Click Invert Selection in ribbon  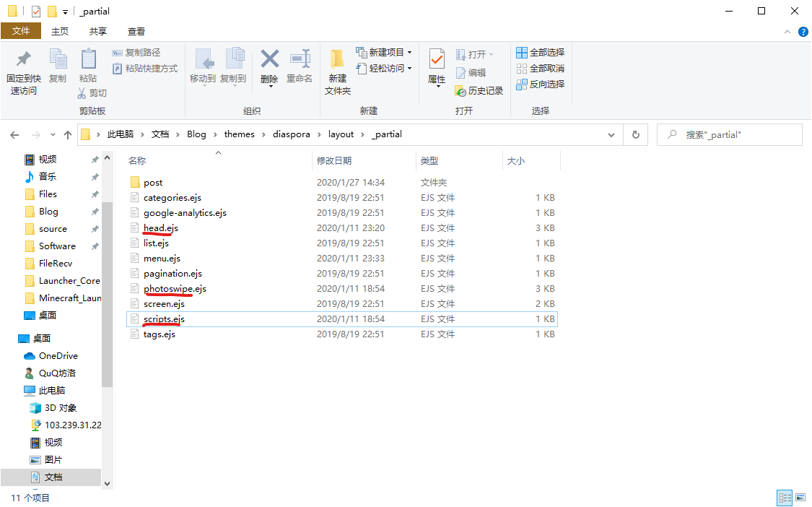point(541,84)
